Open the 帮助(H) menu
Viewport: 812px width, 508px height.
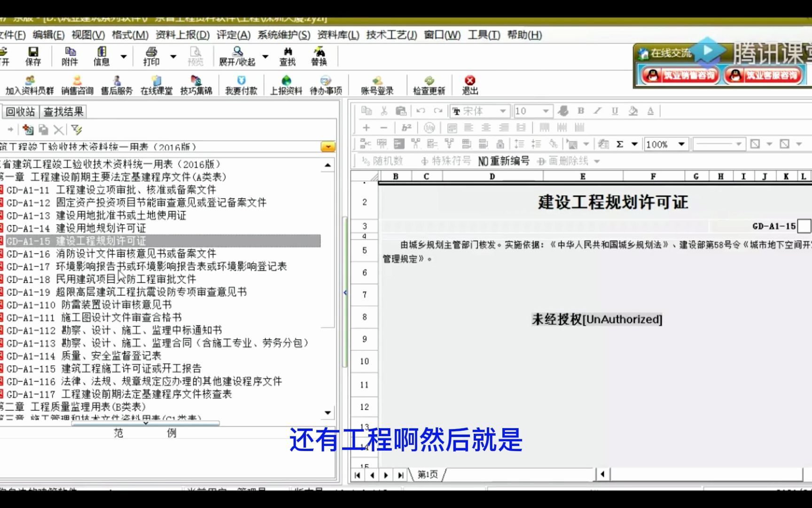[524, 35]
